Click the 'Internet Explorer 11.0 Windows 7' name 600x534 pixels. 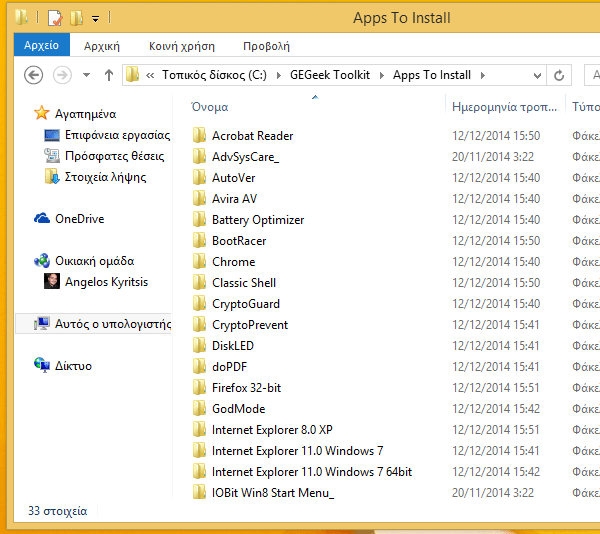tap(297, 451)
